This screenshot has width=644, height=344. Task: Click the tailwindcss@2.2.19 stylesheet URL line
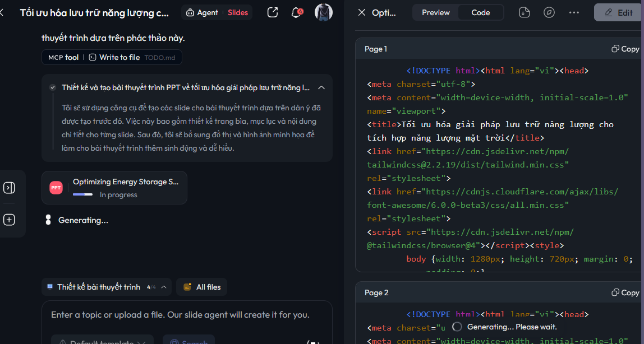tap(468, 165)
